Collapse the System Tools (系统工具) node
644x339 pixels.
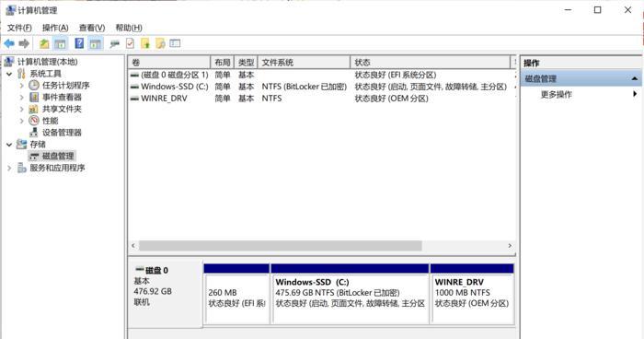click(9, 74)
